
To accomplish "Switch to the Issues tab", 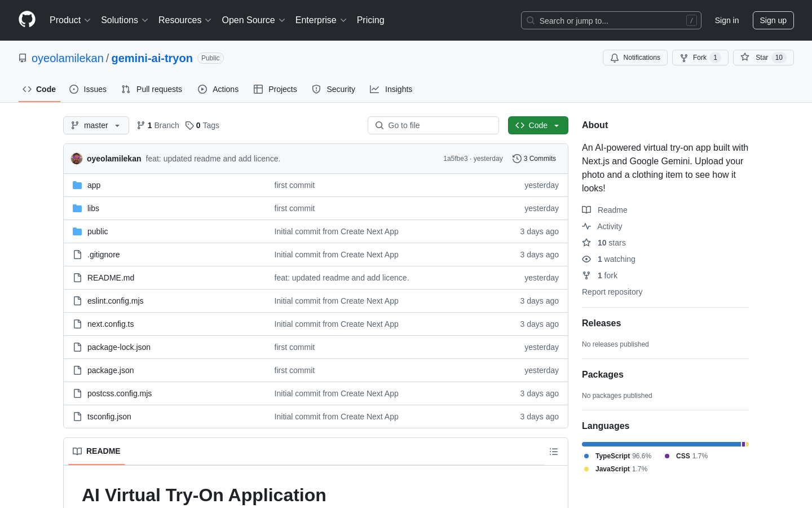I will pyautogui.click(x=88, y=89).
